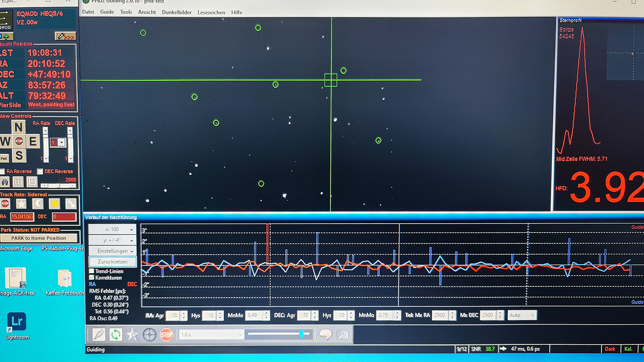This screenshot has height=362, width=644.
Task: Open EQMOD mosaic grid icon
Action: tap(18, 182)
